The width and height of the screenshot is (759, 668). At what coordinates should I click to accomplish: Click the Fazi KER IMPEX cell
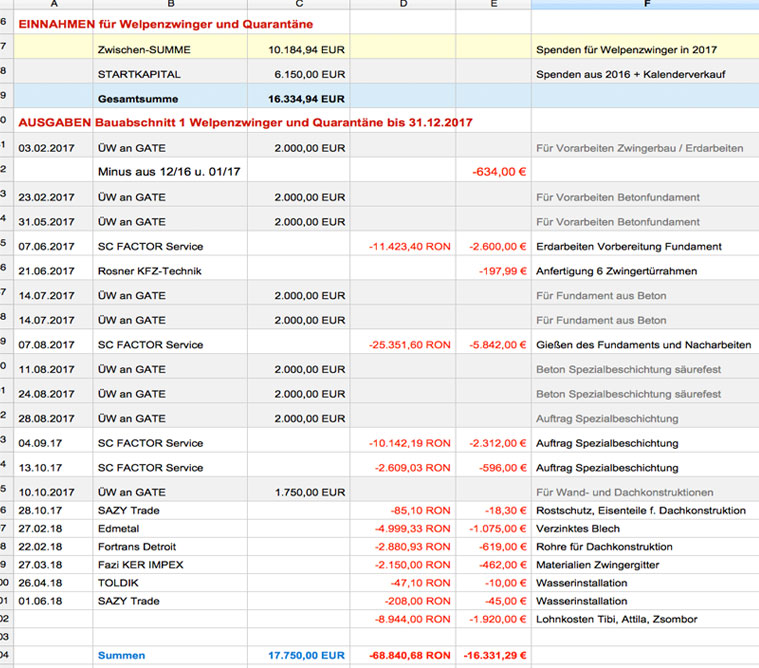point(170,564)
